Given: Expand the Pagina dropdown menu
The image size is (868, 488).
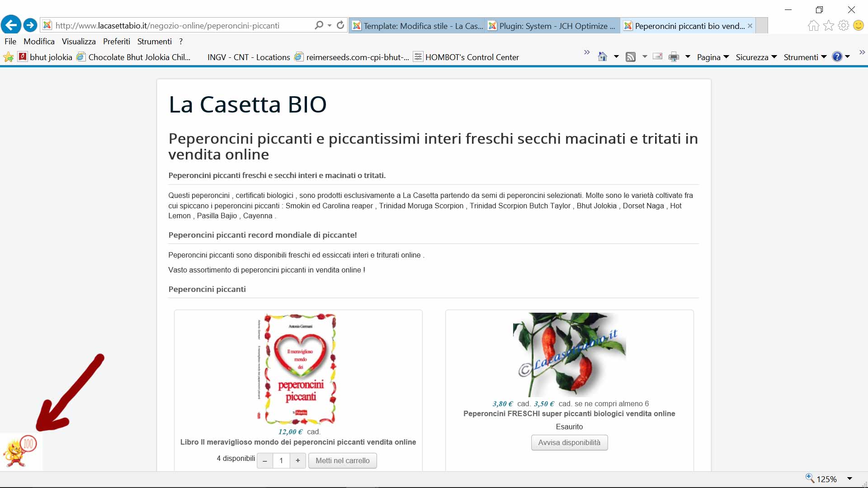Looking at the screenshot, I should [713, 57].
